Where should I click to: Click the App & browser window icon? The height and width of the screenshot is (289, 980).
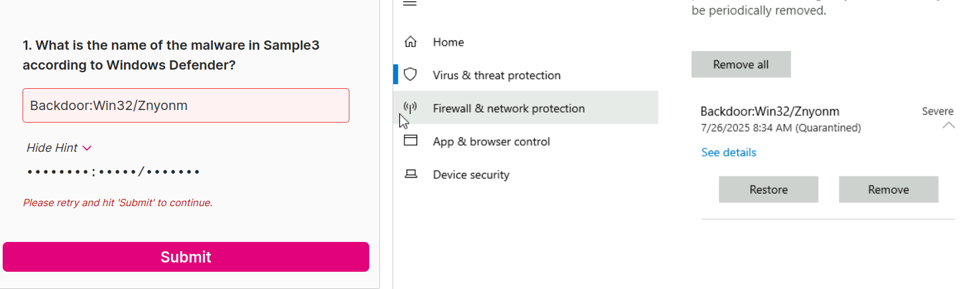click(410, 141)
